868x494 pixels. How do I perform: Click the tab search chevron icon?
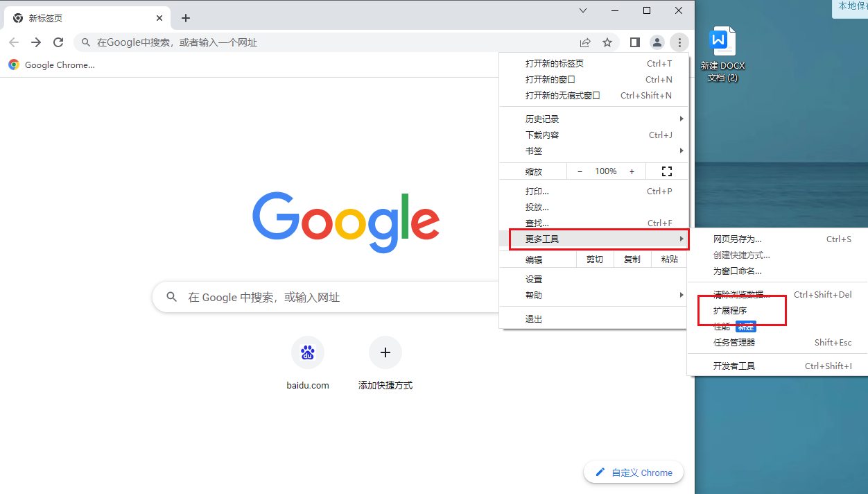coord(583,10)
